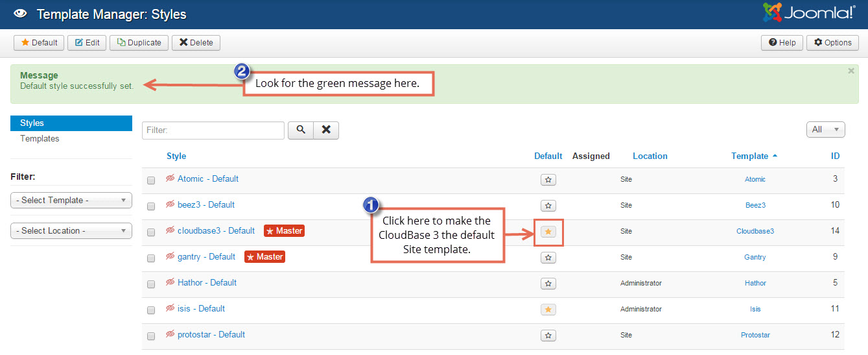Screen dimensions: 868x355
Task: Click the preview eye icon beside isis - Default
Action: click(x=170, y=308)
